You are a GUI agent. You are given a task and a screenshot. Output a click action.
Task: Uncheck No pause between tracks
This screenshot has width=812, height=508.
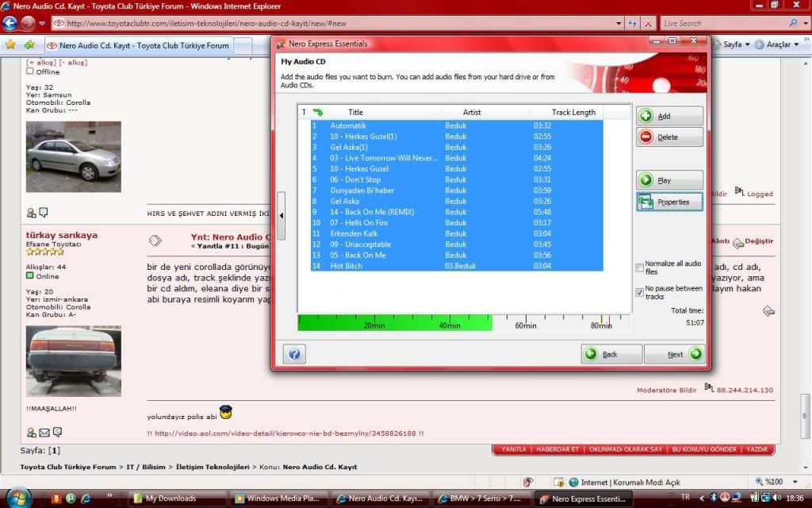640,292
